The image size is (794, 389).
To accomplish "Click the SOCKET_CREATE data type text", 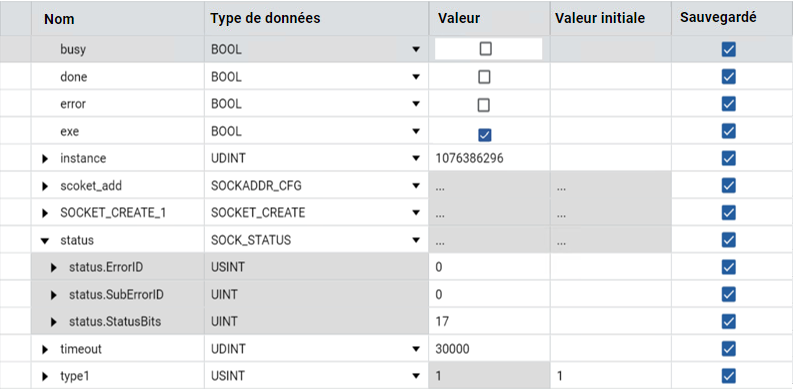I will point(258,213).
